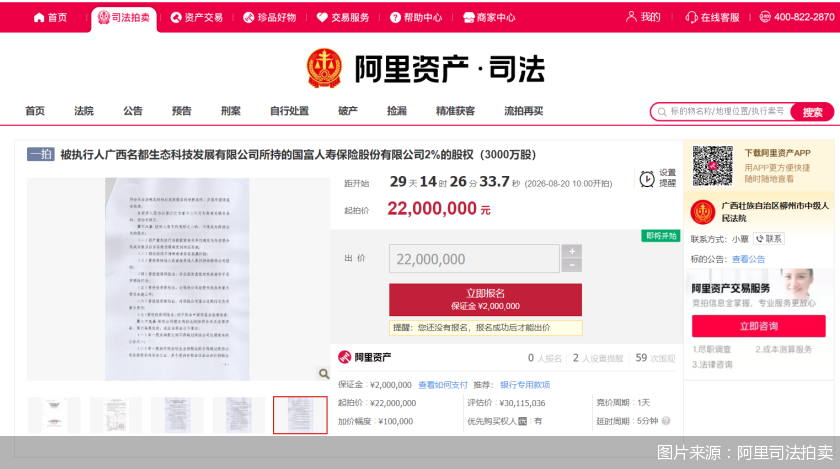The width and height of the screenshot is (840, 469).
Task: Open 帮助中心 link
Action: click(416, 18)
